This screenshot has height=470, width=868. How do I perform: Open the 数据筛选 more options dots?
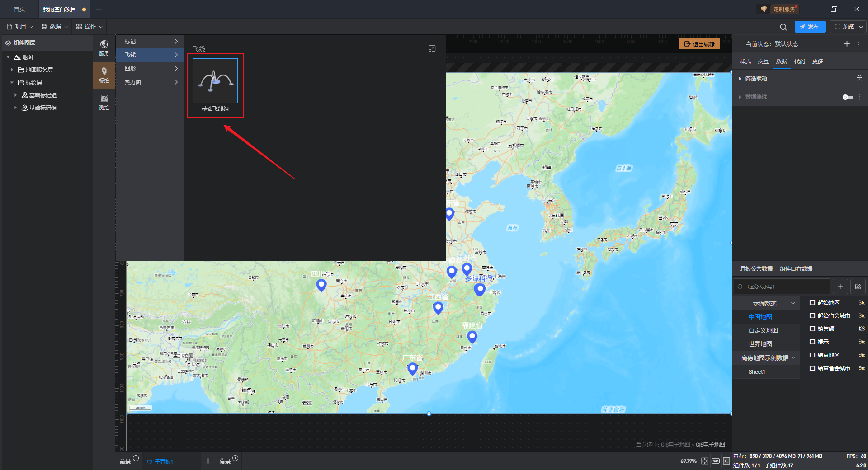click(859, 97)
